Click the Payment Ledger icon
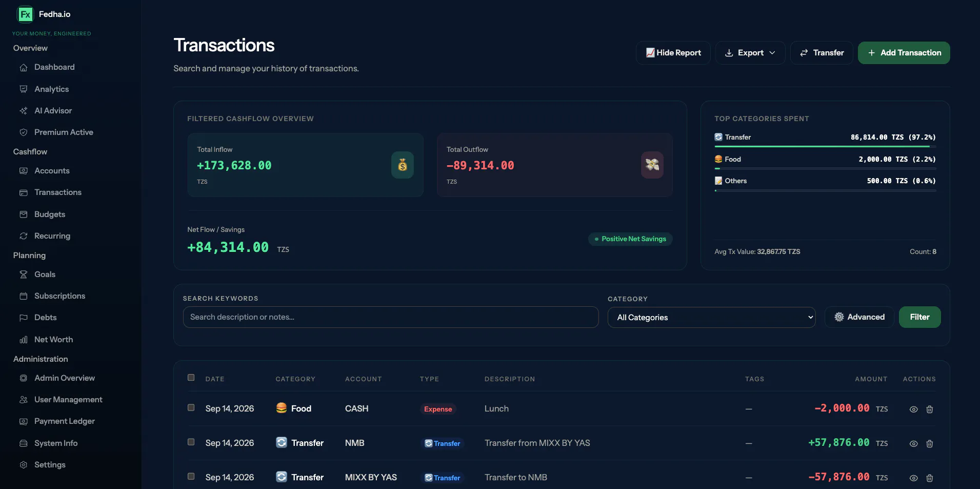Viewport: 980px width, 489px height. click(x=24, y=421)
